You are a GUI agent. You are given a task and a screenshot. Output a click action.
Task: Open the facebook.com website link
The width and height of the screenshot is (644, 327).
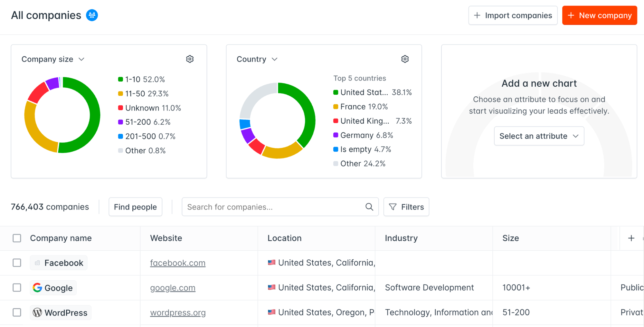[177, 263]
